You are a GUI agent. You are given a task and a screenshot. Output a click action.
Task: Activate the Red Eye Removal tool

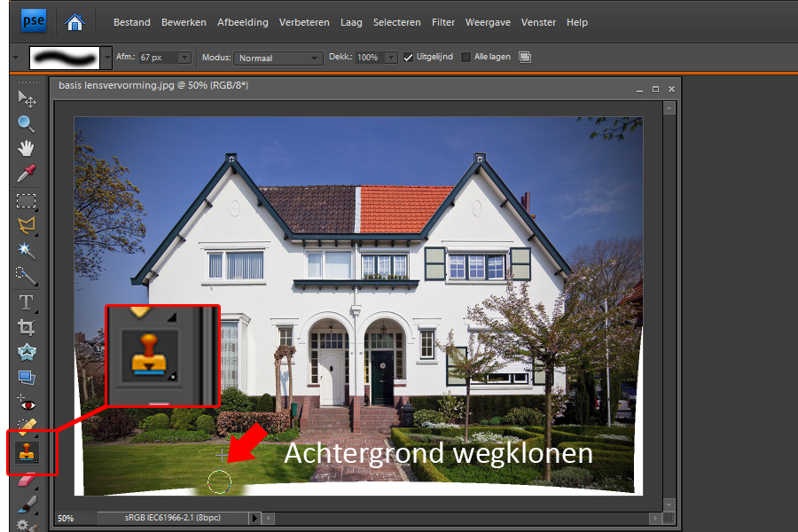tap(27, 403)
